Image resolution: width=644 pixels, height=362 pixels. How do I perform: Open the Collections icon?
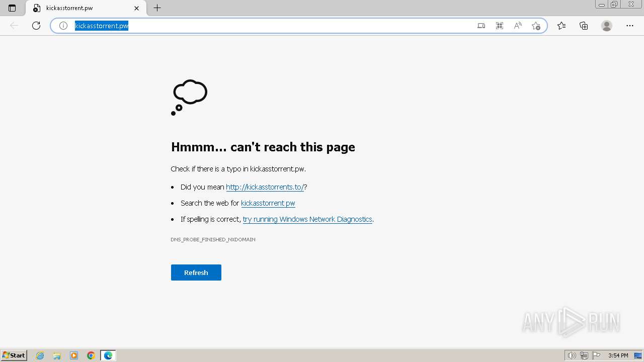(x=584, y=26)
